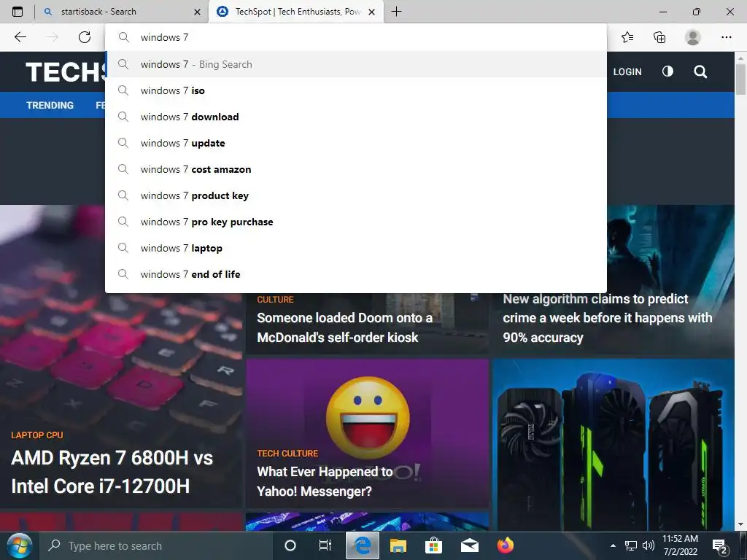The height and width of the screenshot is (560, 747).
Task: Open the TechSpot LOGIN link
Action: pyautogui.click(x=627, y=72)
